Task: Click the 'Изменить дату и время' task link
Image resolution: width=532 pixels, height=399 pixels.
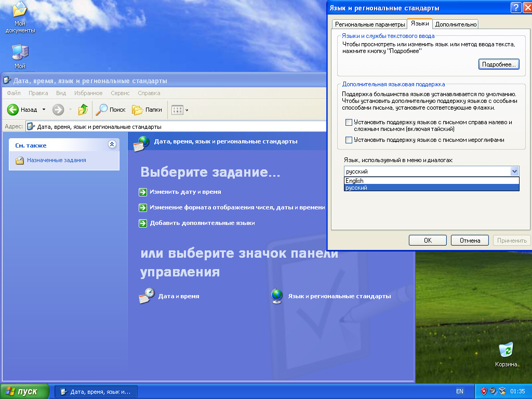Action: [x=185, y=192]
